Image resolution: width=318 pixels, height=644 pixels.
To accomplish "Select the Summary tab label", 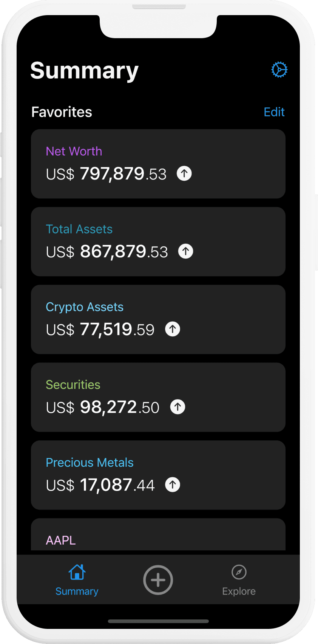I will coord(77,591).
